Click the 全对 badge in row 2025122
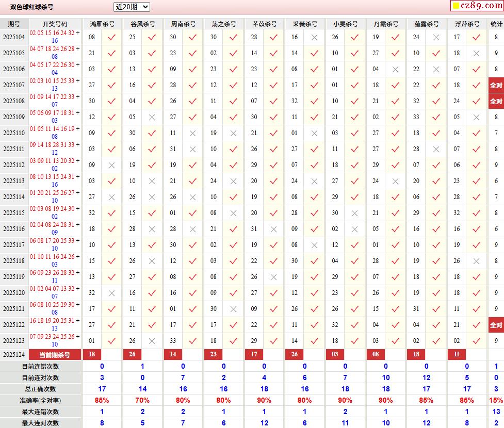This screenshot has height=428, width=504. click(x=496, y=325)
